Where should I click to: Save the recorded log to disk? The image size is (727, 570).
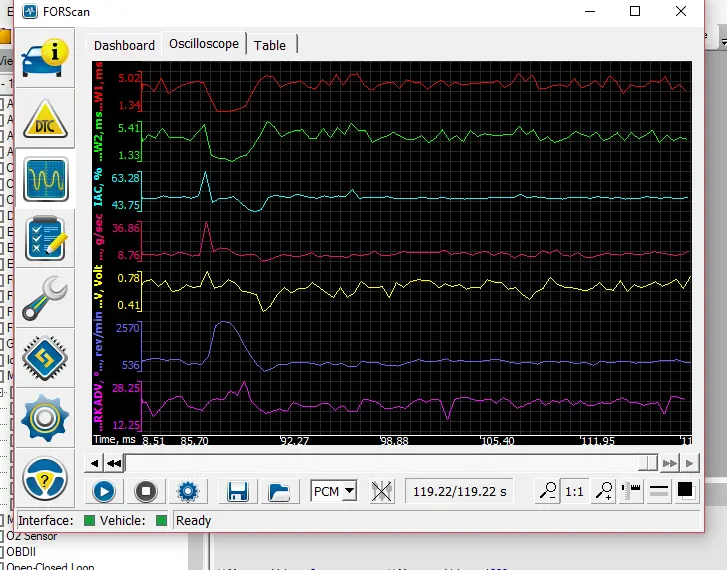(x=238, y=491)
